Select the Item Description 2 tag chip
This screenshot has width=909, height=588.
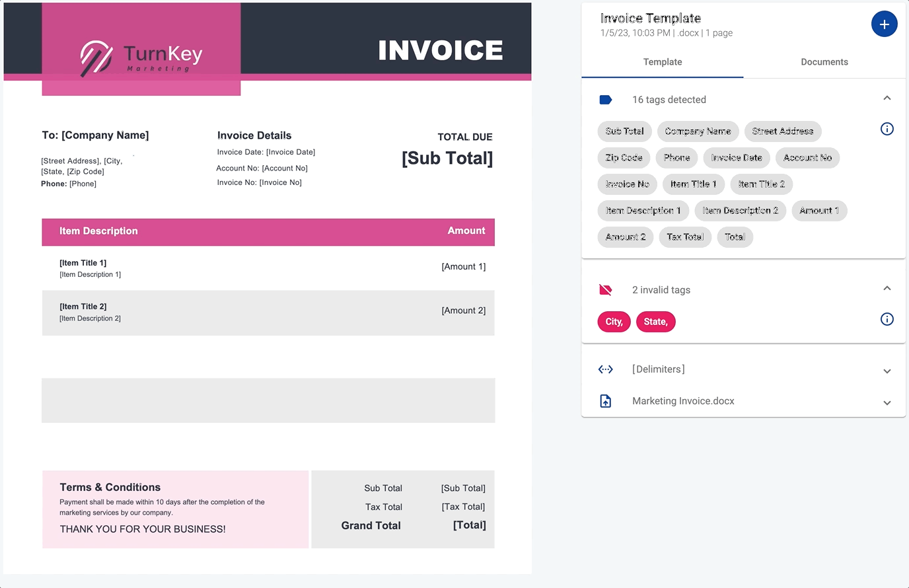pos(740,211)
